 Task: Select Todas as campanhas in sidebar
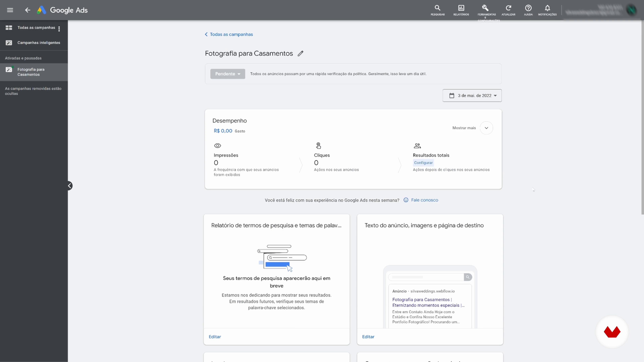(x=36, y=27)
